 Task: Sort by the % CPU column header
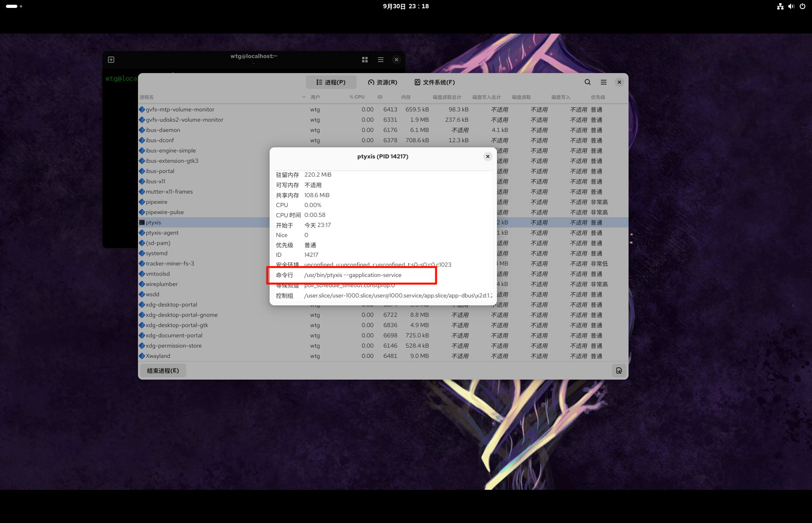pos(357,97)
